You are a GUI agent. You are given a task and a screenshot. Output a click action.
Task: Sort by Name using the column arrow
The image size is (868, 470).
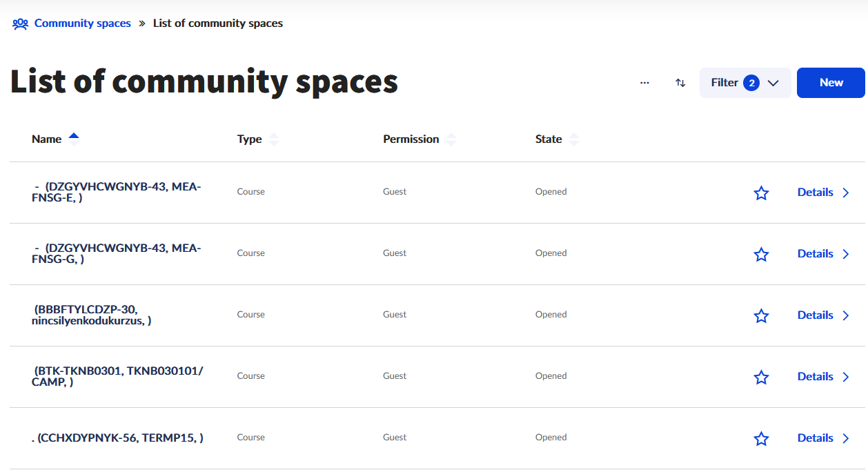point(74,138)
